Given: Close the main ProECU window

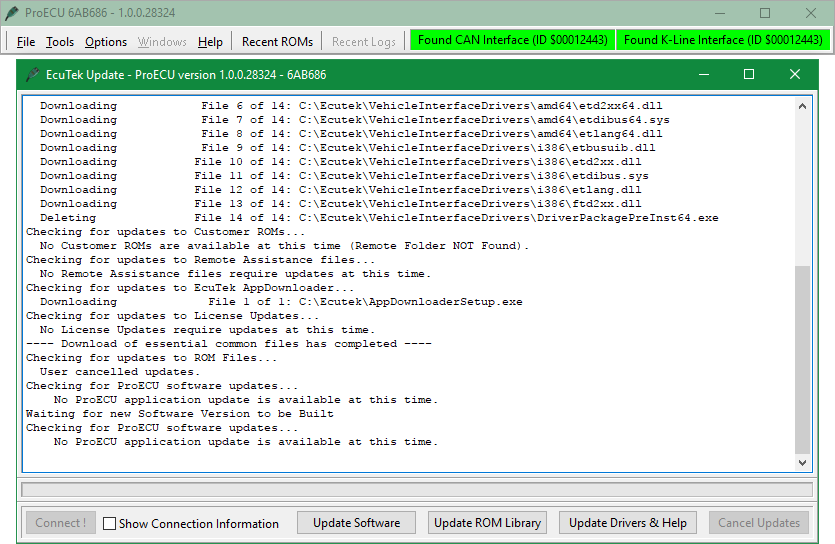Looking at the screenshot, I should pos(811,13).
